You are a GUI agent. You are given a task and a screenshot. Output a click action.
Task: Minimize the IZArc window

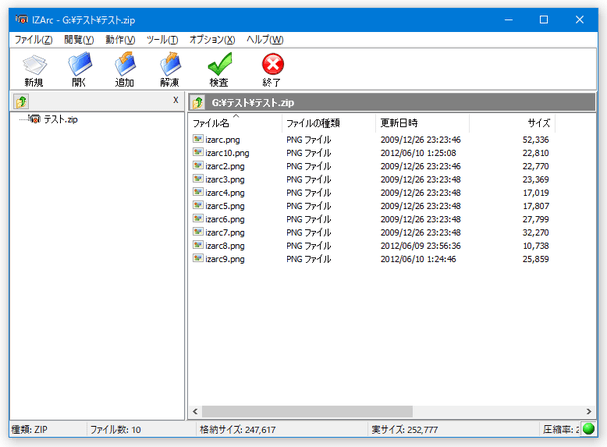(509, 20)
